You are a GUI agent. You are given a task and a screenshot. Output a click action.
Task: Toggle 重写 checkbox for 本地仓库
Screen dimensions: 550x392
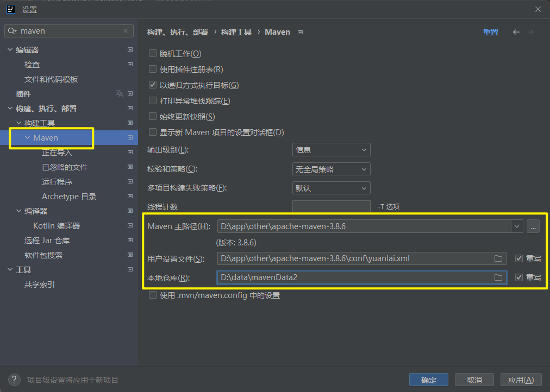[518, 277]
